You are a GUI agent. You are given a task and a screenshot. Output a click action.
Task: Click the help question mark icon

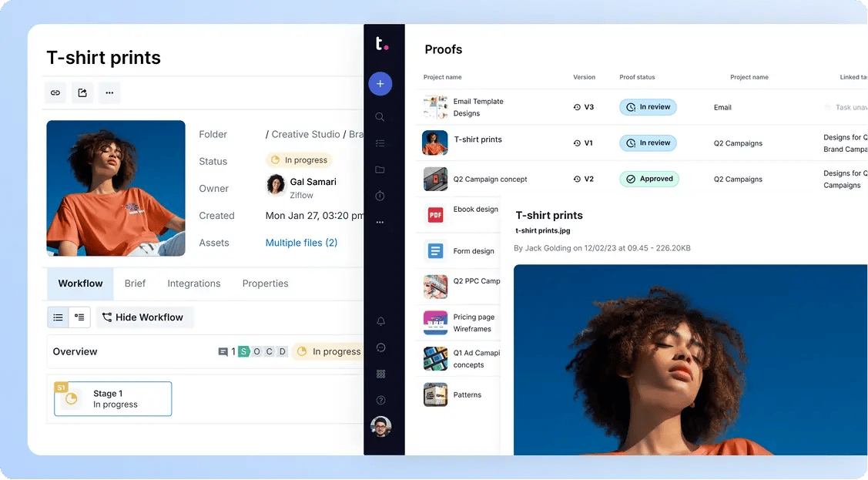pyautogui.click(x=380, y=400)
